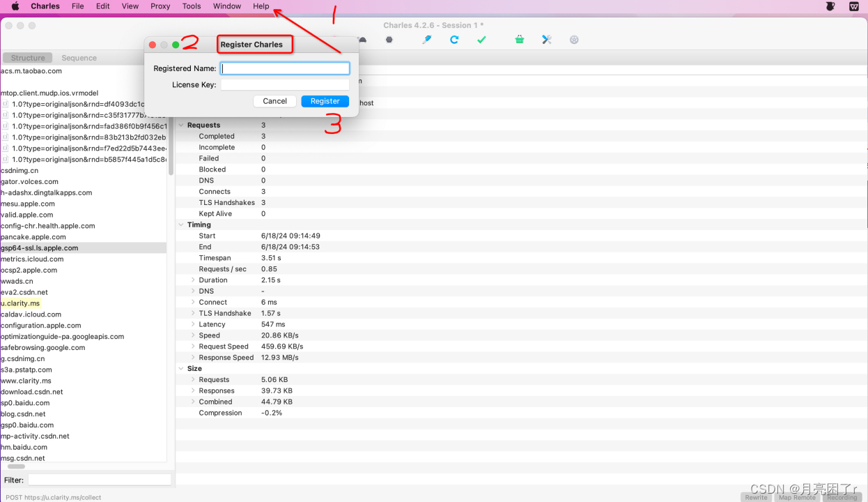The image size is (868, 502).
Task: Expand the Duration row
Action: [193, 280]
